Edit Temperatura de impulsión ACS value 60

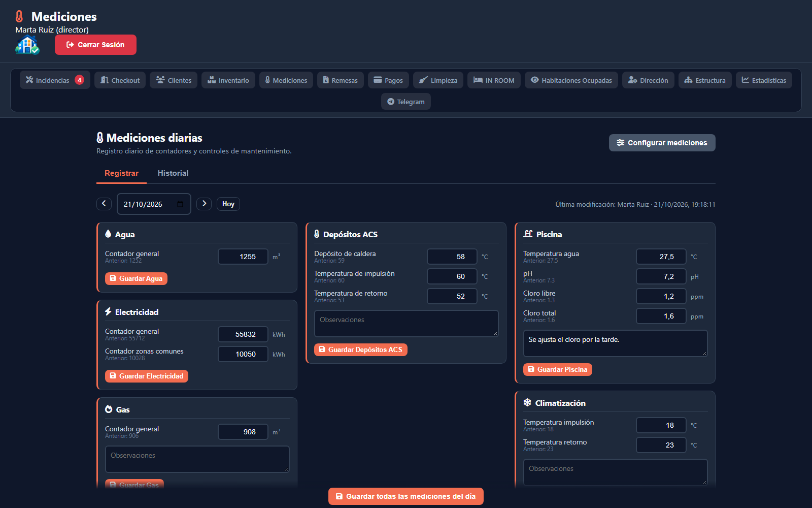pyautogui.click(x=452, y=276)
